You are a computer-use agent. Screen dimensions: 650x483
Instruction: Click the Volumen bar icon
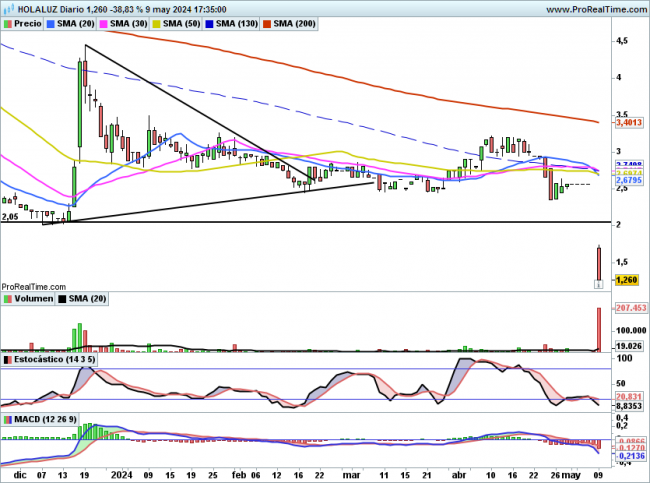(8, 299)
